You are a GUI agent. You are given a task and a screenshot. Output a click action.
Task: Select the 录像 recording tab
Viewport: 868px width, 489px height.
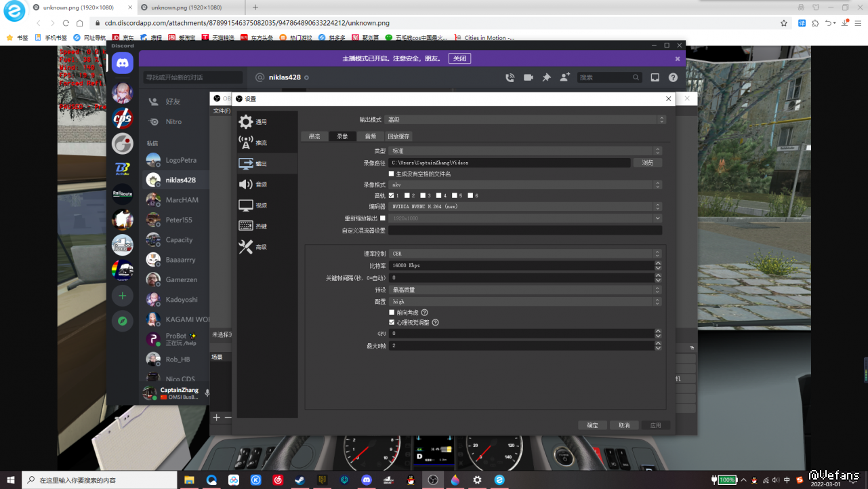[x=343, y=136]
